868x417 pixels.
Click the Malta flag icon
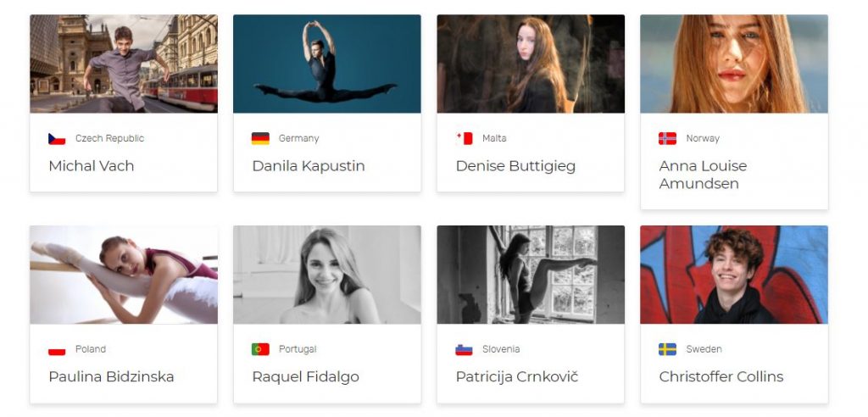(464, 138)
